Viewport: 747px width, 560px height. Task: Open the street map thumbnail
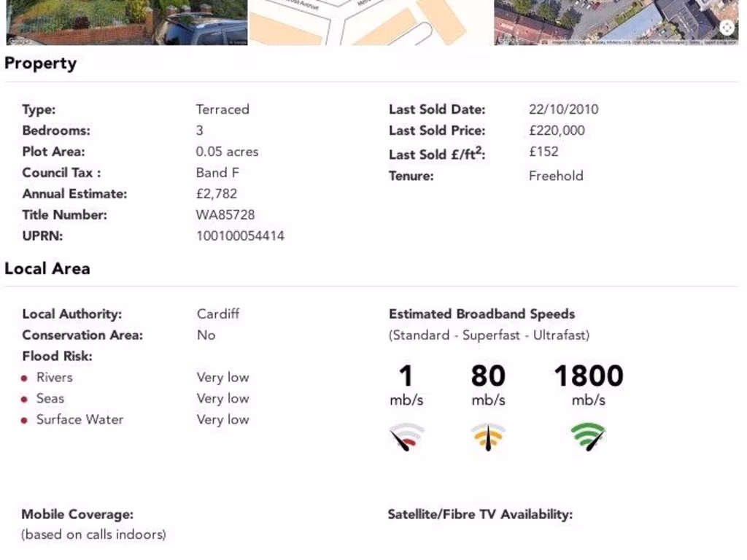point(371,22)
